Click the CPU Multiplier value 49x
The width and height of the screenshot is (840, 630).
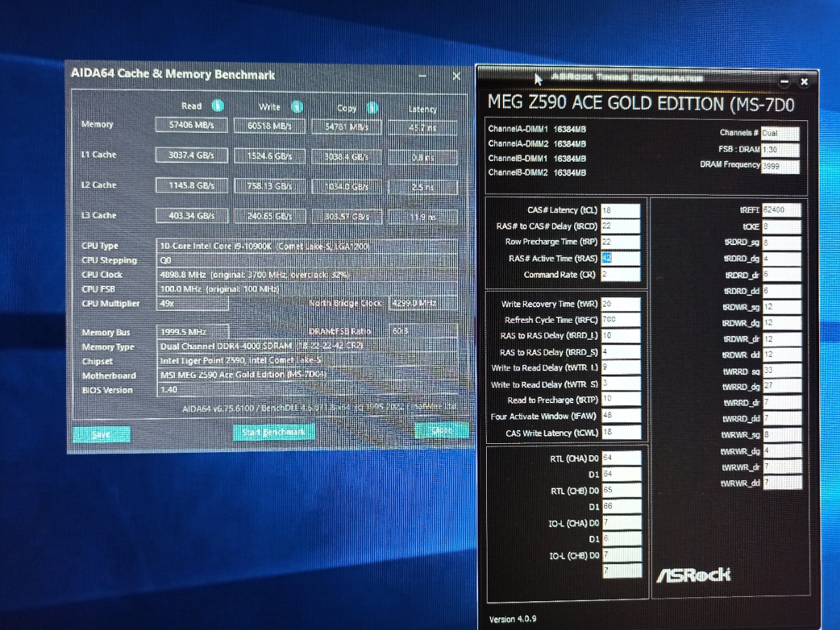click(x=192, y=303)
